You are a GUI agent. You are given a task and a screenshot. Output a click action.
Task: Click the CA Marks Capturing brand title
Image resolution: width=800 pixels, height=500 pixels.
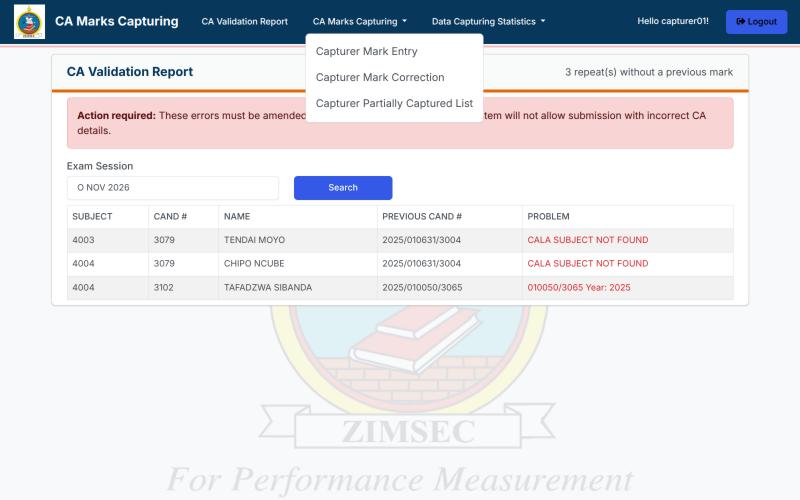[117, 21]
